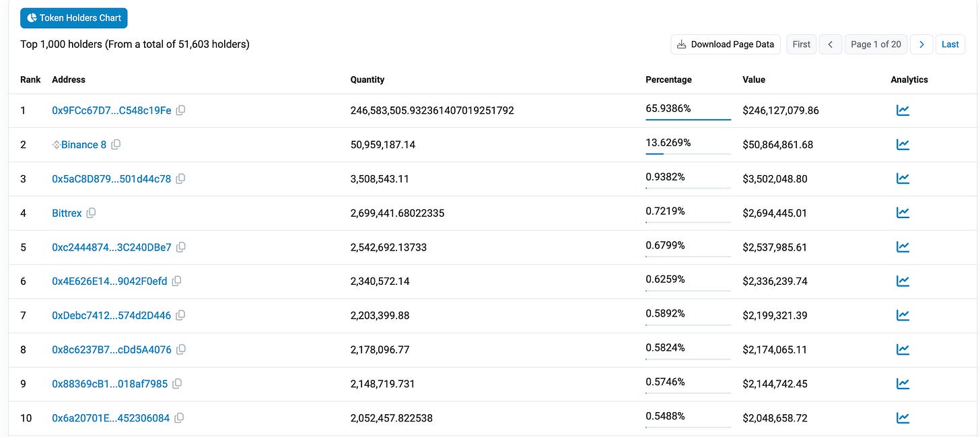Open analytics icon for Bittrex row
The width and height of the screenshot is (980, 437).
(x=903, y=213)
